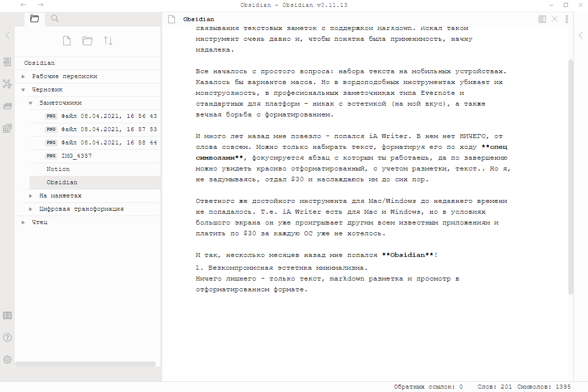The image size is (588, 392).
Task: Expand the Чтец folder
Action: [x=23, y=223]
